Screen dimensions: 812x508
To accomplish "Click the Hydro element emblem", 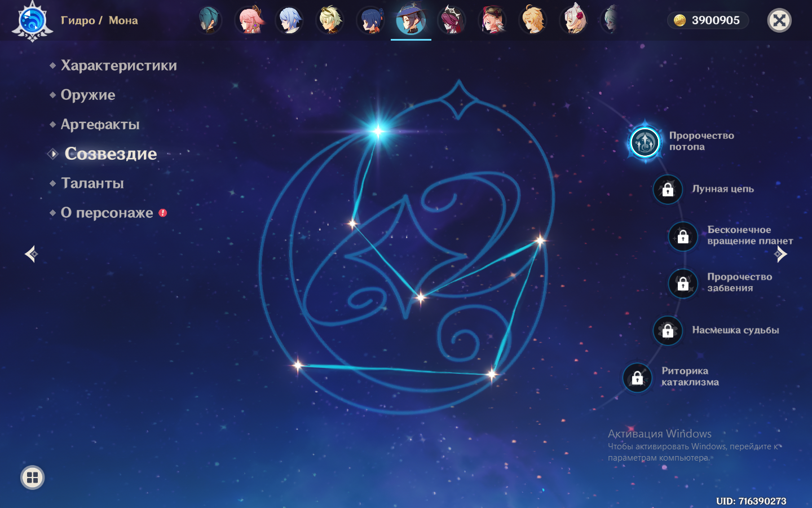I will click(32, 21).
